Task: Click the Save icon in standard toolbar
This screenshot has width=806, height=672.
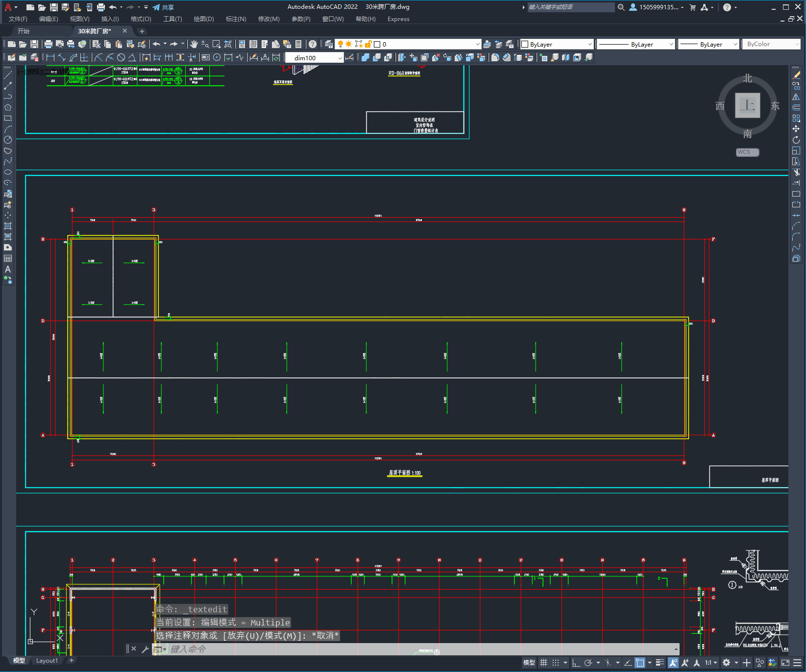Action: tap(34, 44)
